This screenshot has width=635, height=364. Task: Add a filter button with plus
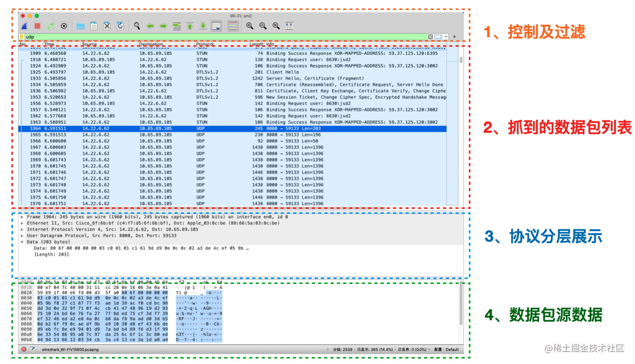[454, 37]
